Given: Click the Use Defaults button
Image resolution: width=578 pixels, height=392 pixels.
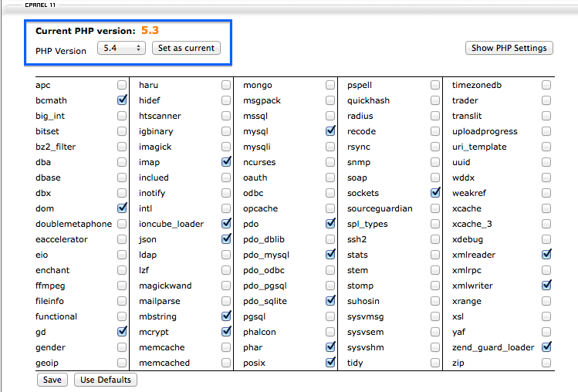Looking at the screenshot, I should pyautogui.click(x=106, y=380).
